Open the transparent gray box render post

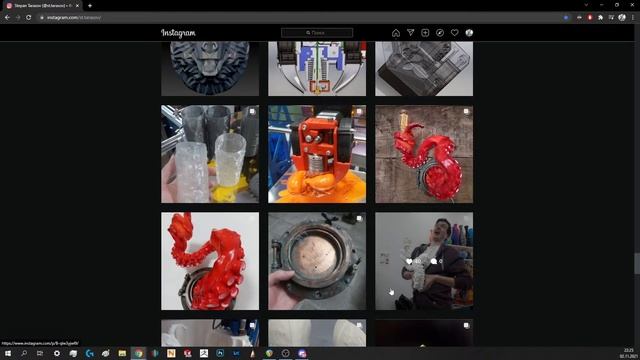click(424, 69)
